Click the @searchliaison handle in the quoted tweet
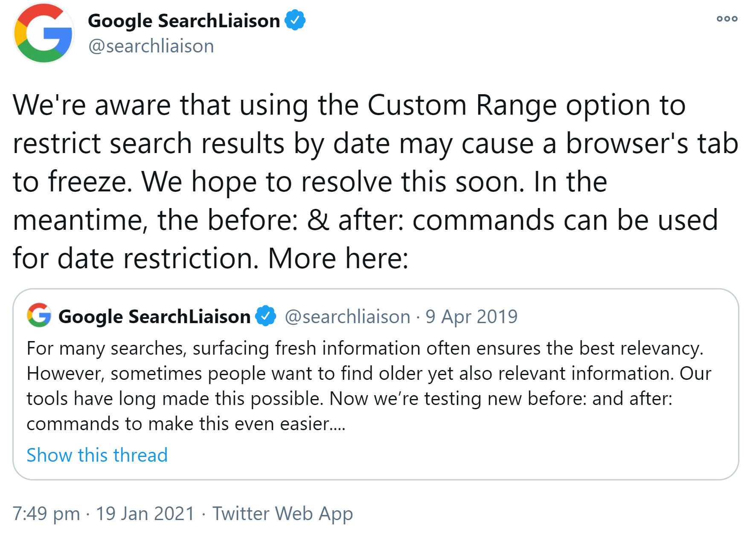This screenshot has width=756, height=535. (347, 316)
